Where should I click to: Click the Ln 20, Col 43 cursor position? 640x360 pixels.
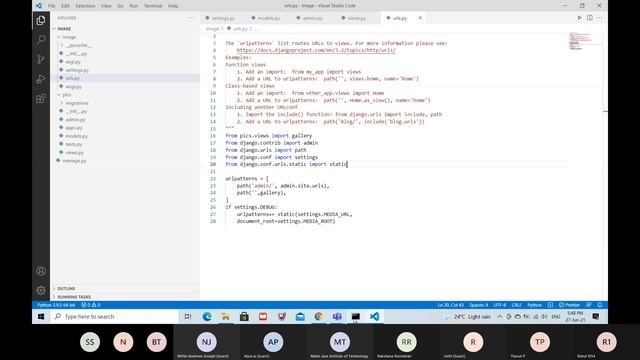[x=451, y=305]
